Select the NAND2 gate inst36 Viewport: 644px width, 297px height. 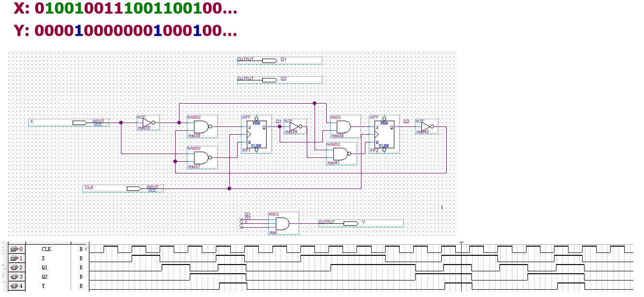(x=200, y=126)
